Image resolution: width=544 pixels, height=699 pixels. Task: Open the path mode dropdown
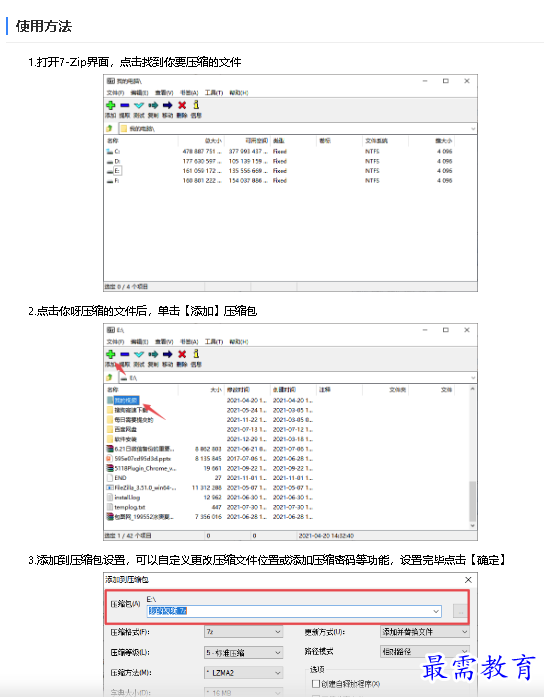point(425,651)
